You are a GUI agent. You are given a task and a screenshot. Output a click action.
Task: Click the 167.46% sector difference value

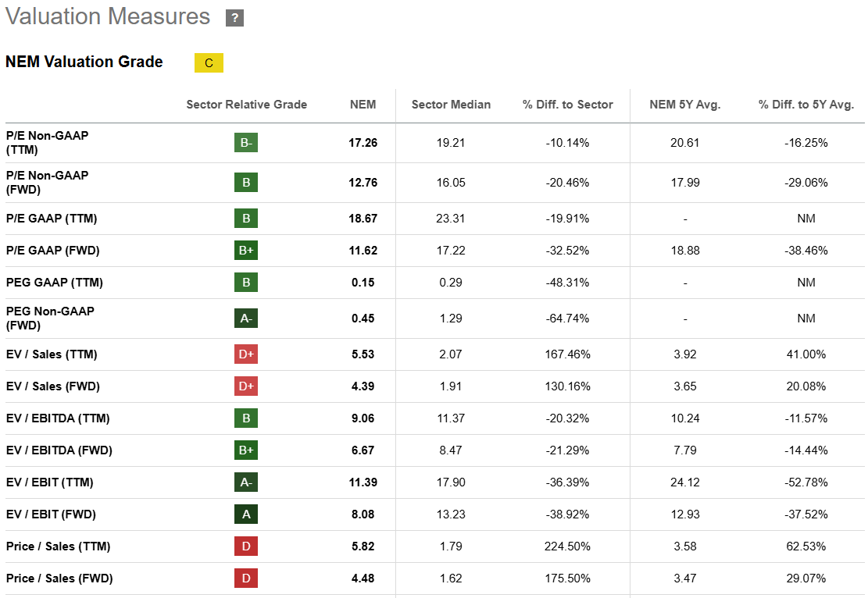coord(567,354)
